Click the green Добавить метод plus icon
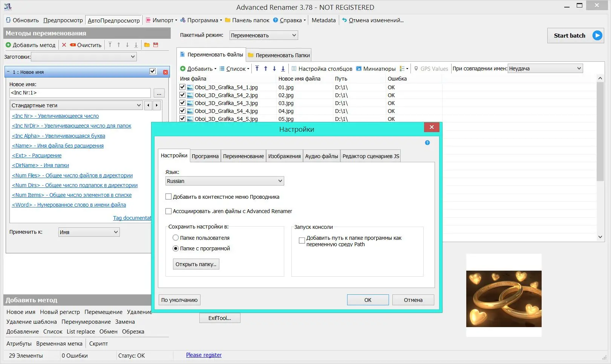Image resolution: width=611 pixels, height=364 pixels. coord(8,45)
